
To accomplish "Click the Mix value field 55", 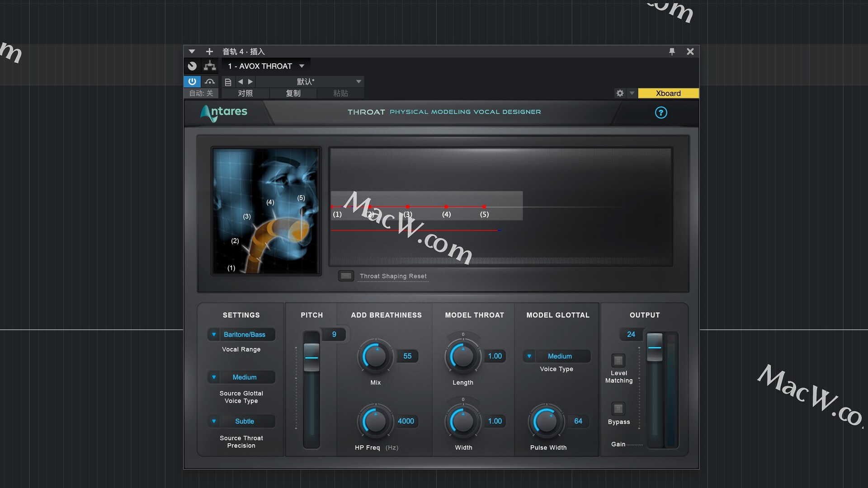I will [407, 356].
